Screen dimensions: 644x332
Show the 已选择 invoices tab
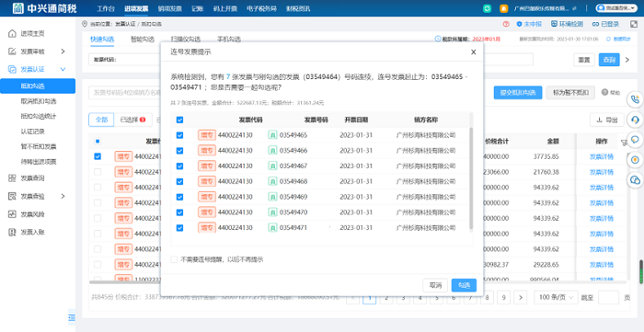point(132,120)
